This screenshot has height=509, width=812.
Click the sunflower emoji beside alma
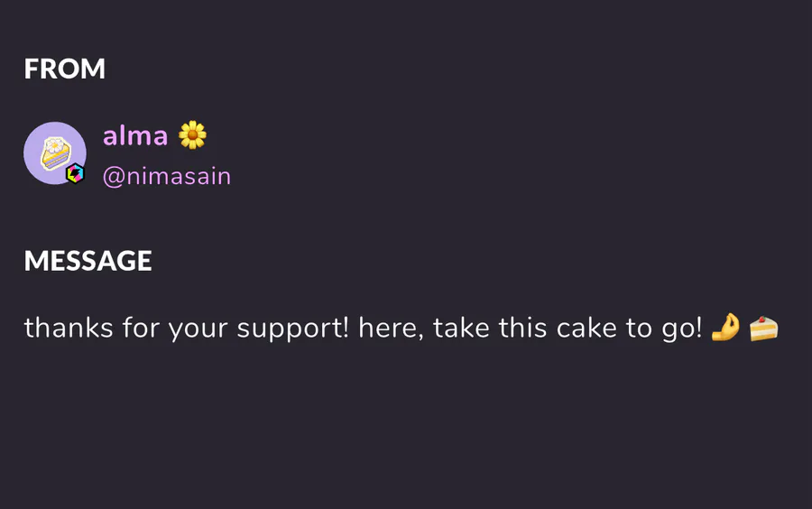(x=192, y=135)
